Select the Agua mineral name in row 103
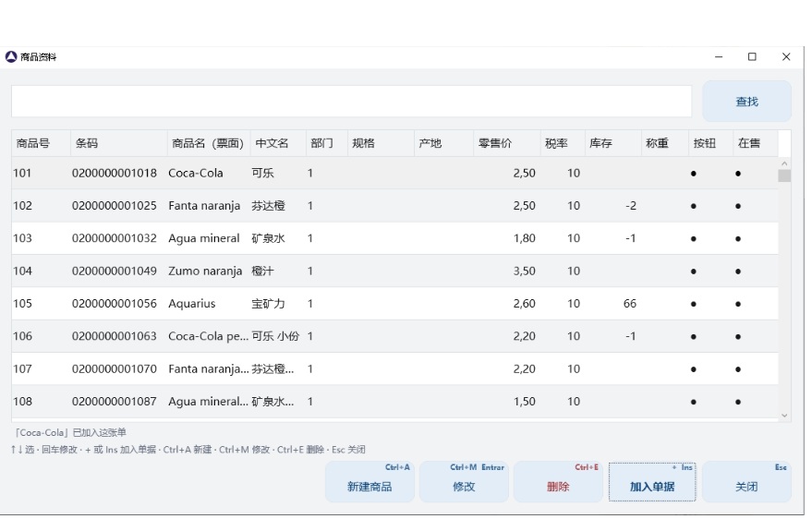 pos(204,238)
